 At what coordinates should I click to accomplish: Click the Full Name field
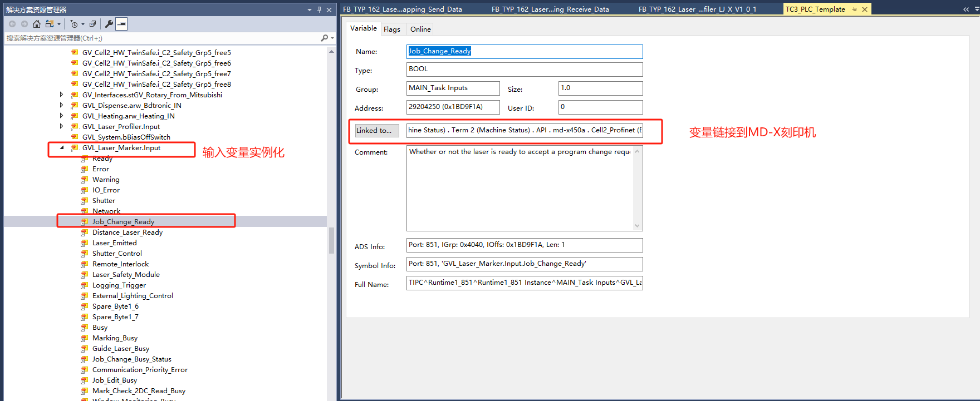click(x=525, y=283)
